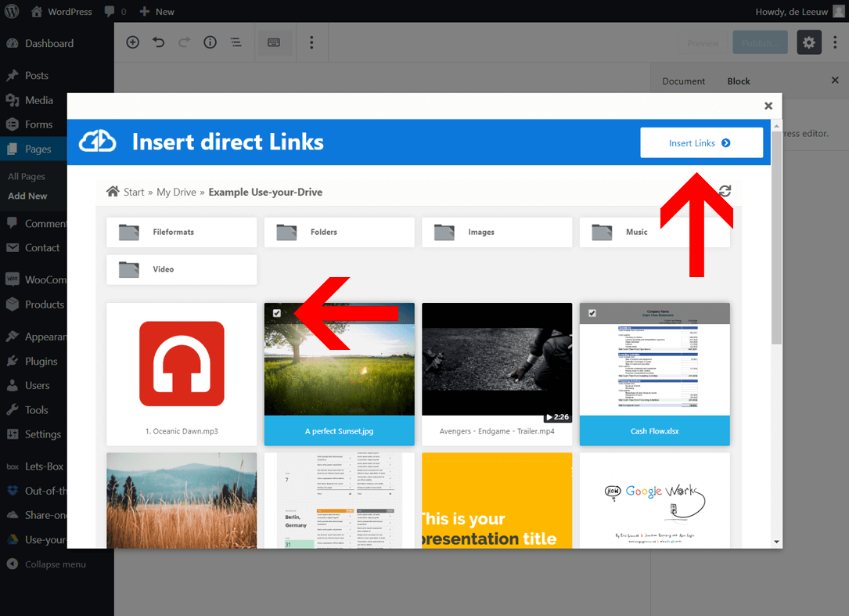Open the Video folder
The height and width of the screenshot is (616, 849).
182,269
